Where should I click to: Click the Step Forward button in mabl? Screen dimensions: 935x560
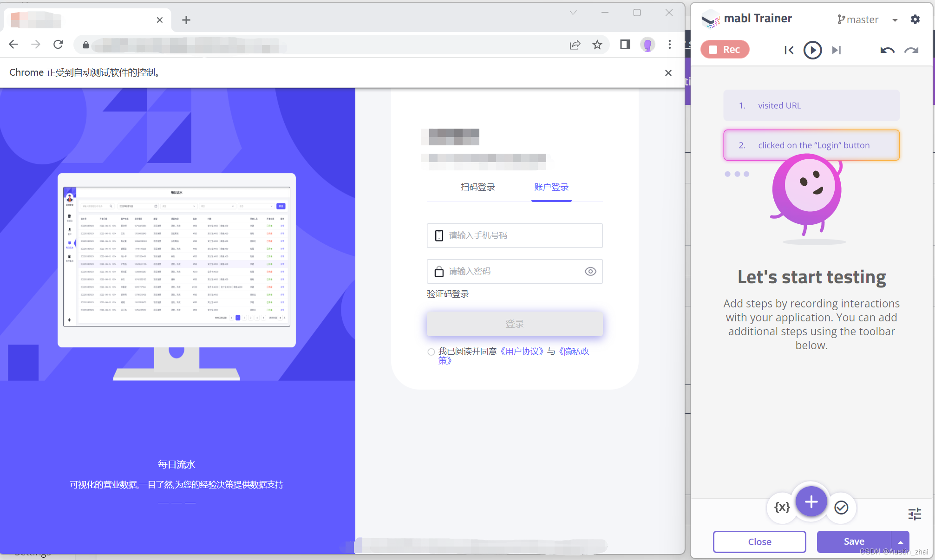coord(836,49)
